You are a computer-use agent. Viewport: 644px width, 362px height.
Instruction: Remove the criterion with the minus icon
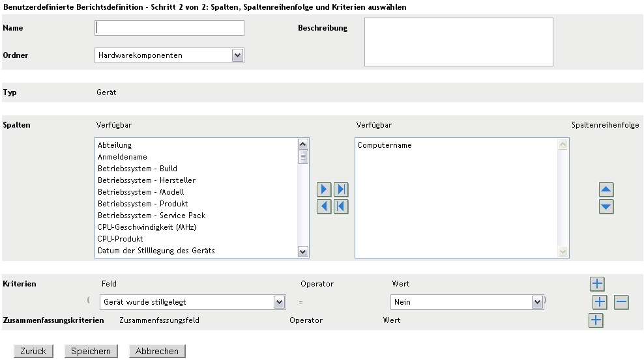coord(621,302)
